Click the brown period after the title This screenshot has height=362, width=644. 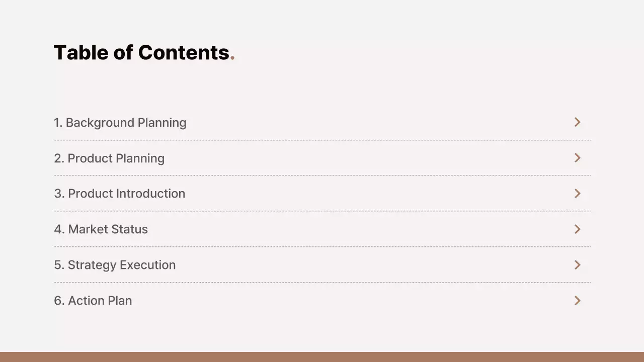232,58
